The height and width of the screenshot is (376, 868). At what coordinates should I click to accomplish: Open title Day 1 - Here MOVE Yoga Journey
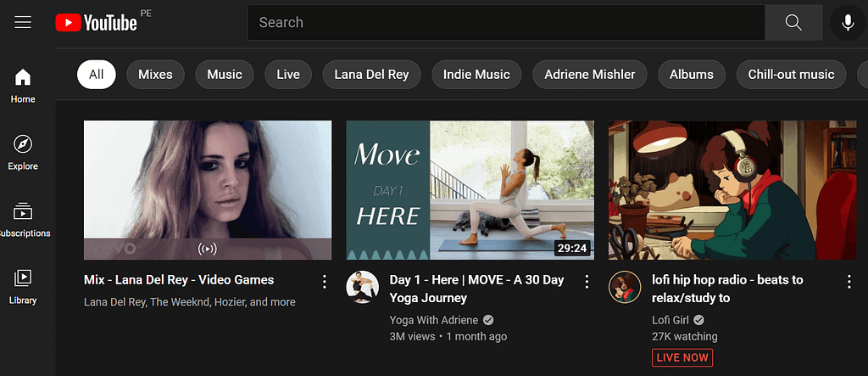476,289
